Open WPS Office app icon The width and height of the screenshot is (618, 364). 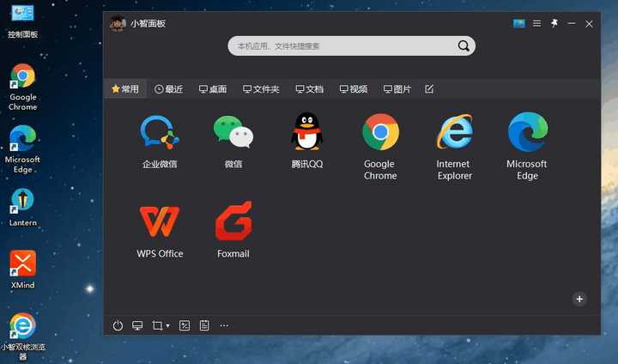(x=160, y=230)
